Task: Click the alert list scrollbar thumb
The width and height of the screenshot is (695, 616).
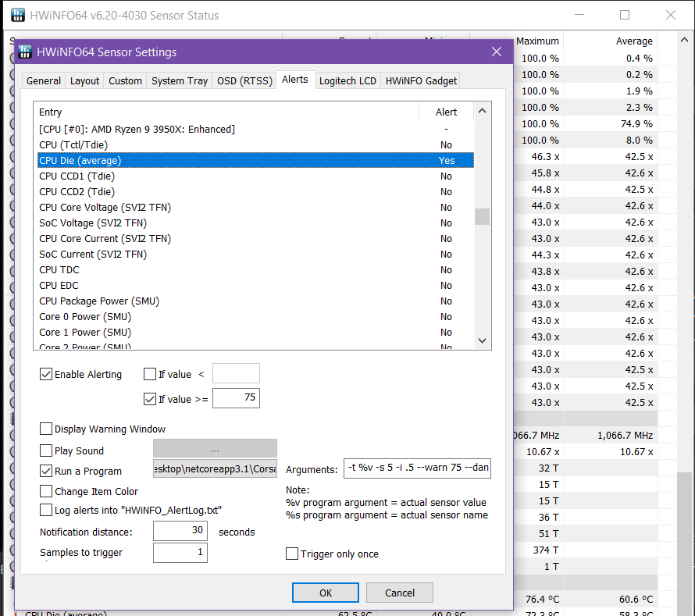Action: point(483,217)
